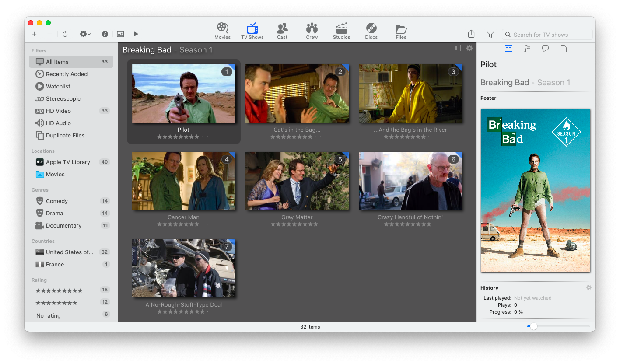620x364 pixels.
Task: Adjust the thumbnail size slider
Action: [559, 326]
